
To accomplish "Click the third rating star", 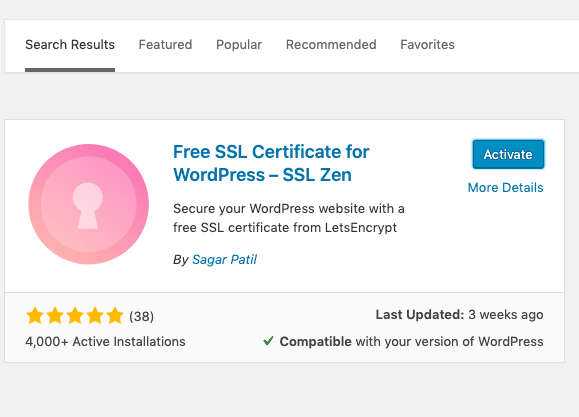I will click(x=75, y=316).
